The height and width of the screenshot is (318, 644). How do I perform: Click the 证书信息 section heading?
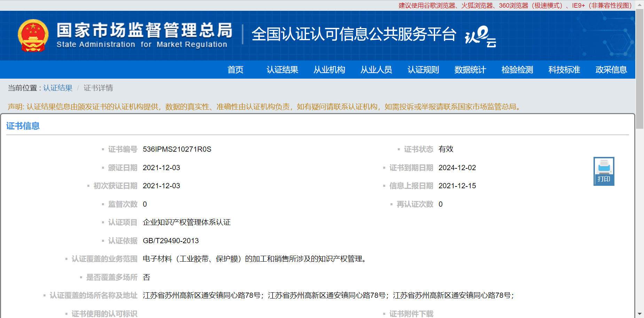[x=23, y=126]
